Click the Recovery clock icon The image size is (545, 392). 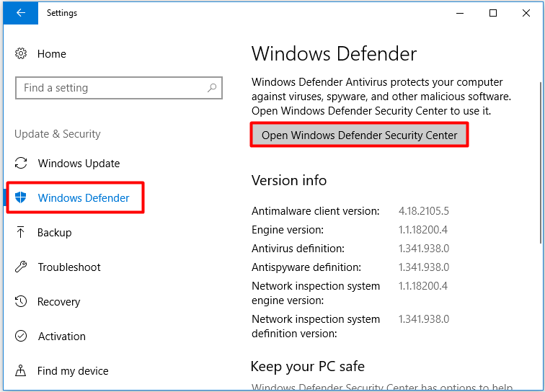[x=21, y=301]
